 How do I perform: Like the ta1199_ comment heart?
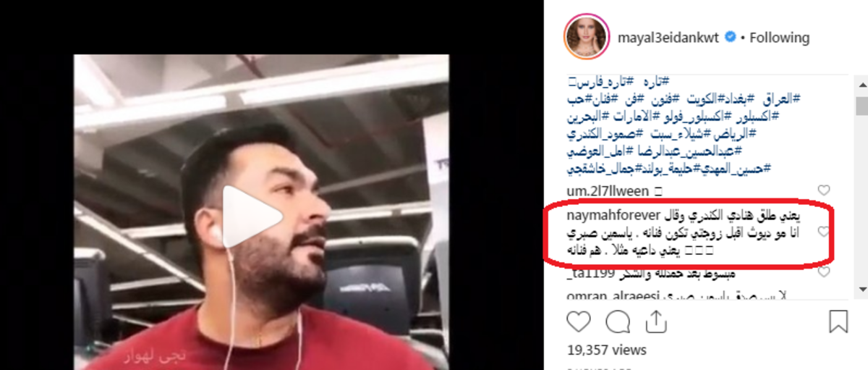[x=823, y=272]
